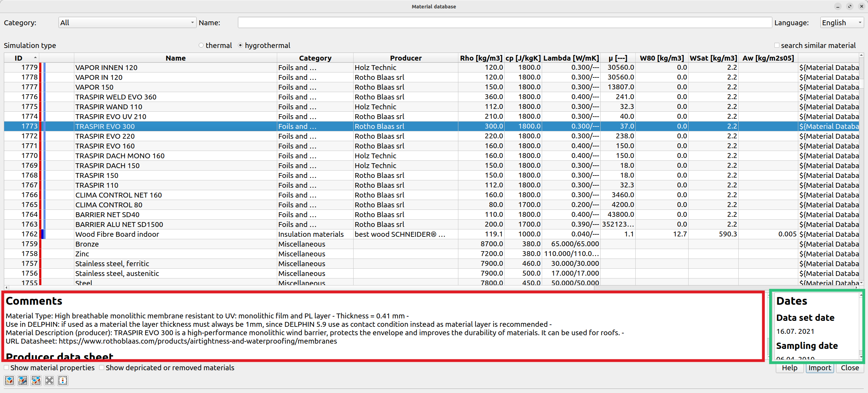Open the Category dropdown set to All
This screenshot has width=868, height=393.
[127, 23]
